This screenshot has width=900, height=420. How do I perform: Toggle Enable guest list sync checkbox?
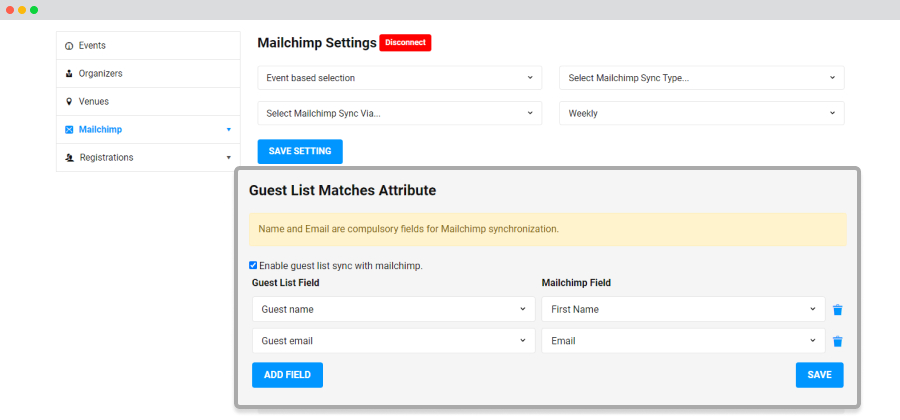(x=253, y=265)
